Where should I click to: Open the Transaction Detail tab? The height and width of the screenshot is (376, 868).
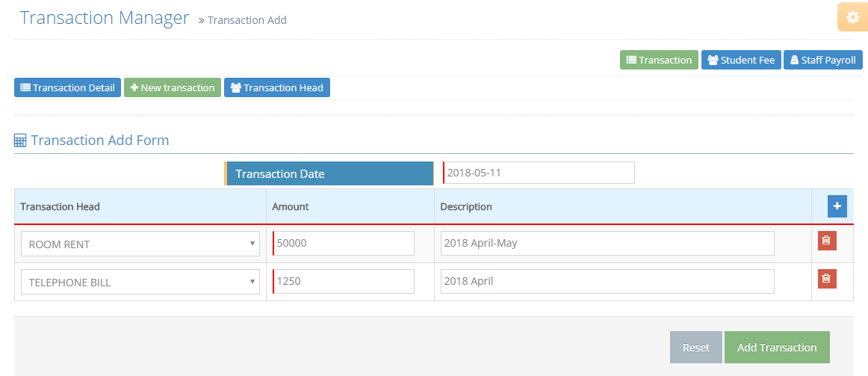click(x=67, y=87)
